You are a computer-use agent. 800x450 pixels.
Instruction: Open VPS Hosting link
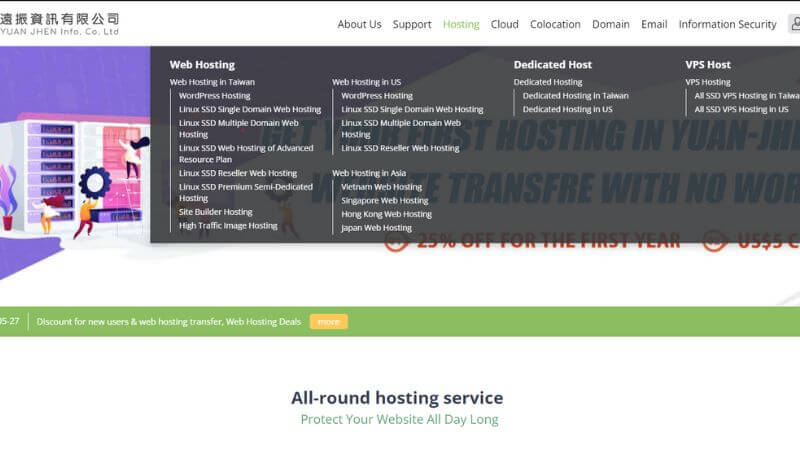[x=708, y=82]
